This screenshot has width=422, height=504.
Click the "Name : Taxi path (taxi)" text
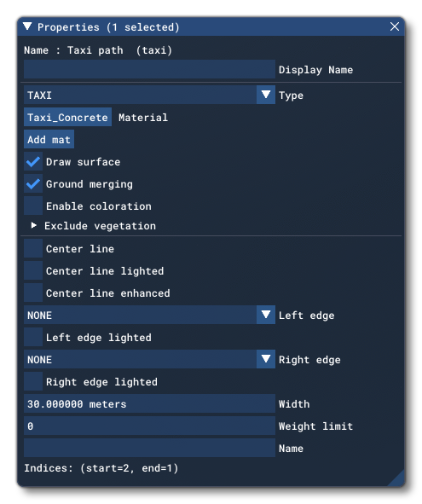(98, 50)
